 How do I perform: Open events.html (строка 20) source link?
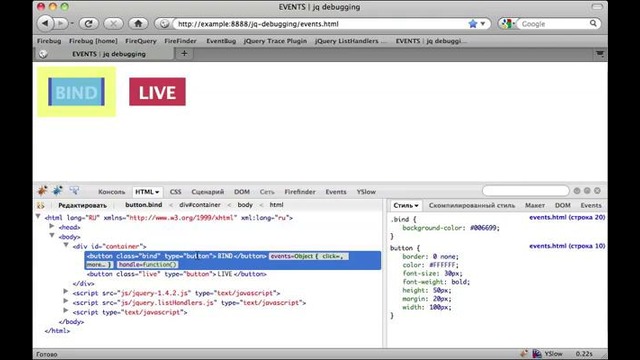tap(567, 218)
